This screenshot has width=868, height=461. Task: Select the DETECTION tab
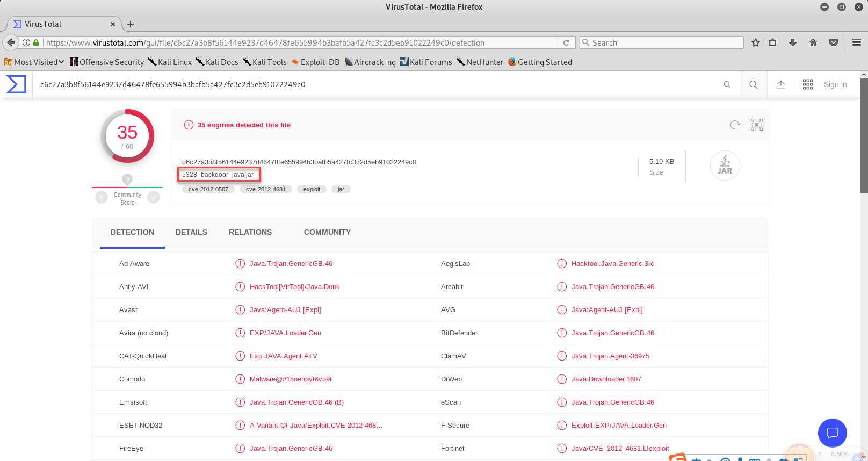pyautogui.click(x=132, y=232)
